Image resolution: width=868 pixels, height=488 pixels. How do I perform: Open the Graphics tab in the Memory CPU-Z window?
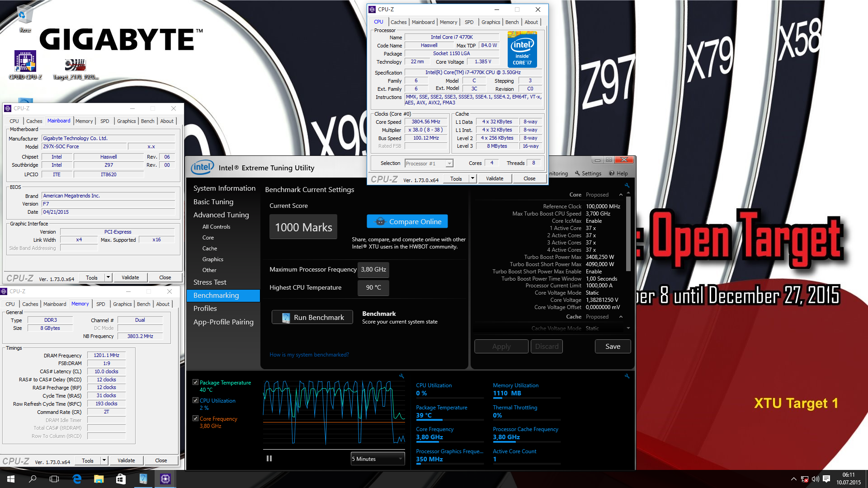click(122, 304)
